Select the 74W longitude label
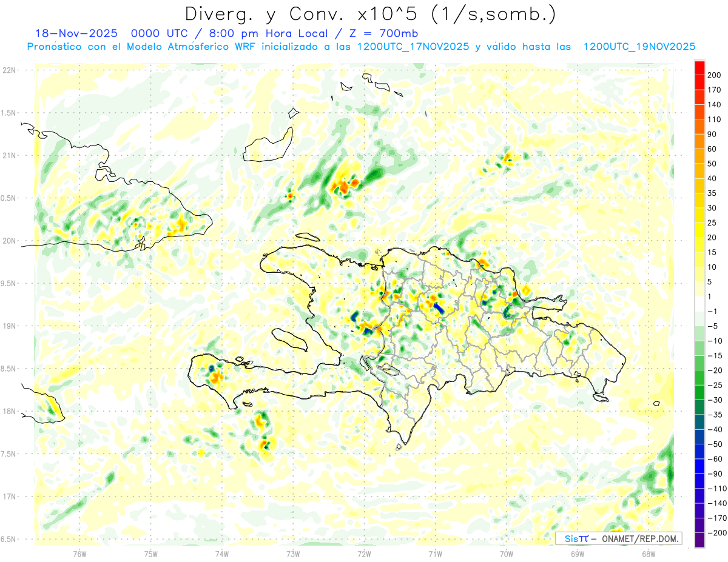This screenshot has height=562, width=728. 222,554
